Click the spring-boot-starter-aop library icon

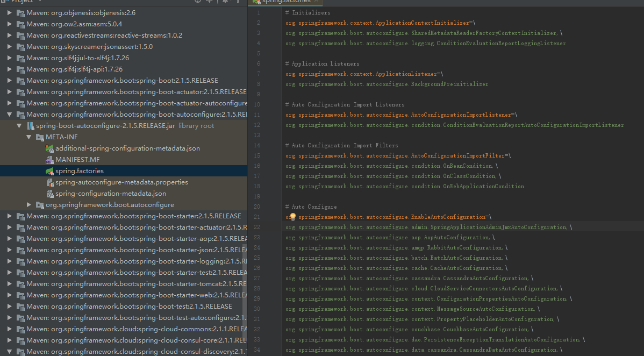[20, 238]
